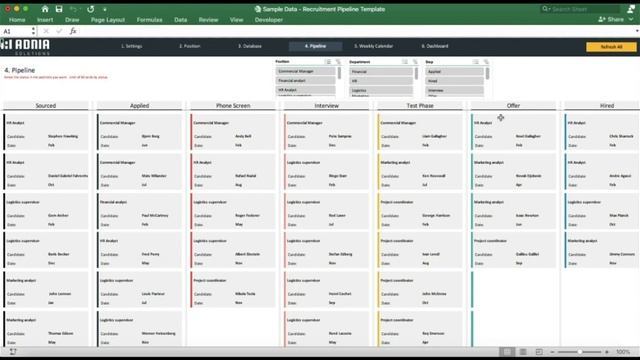This screenshot has height=360, width=640.
Task: Toggle multi-select in the Department slicer
Action: [404, 62]
